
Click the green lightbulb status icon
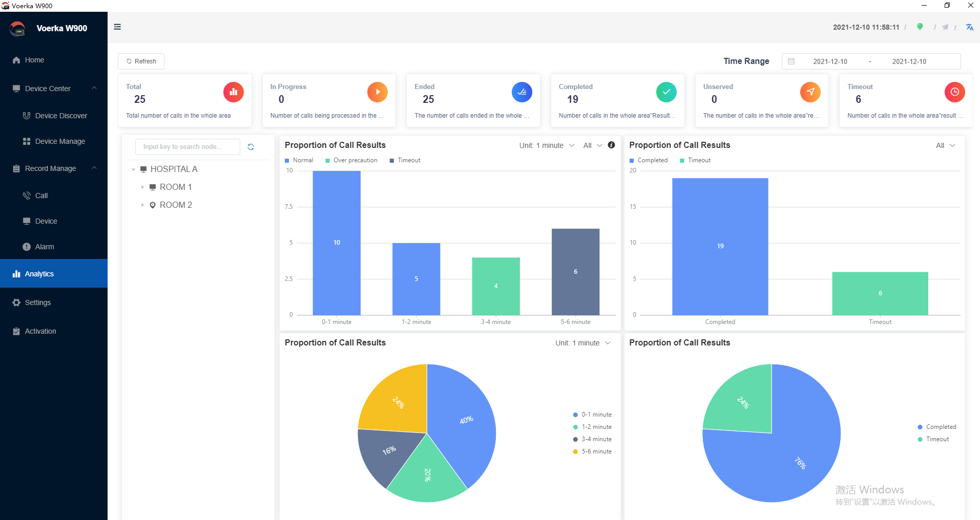pyautogui.click(x=920, y=27)
